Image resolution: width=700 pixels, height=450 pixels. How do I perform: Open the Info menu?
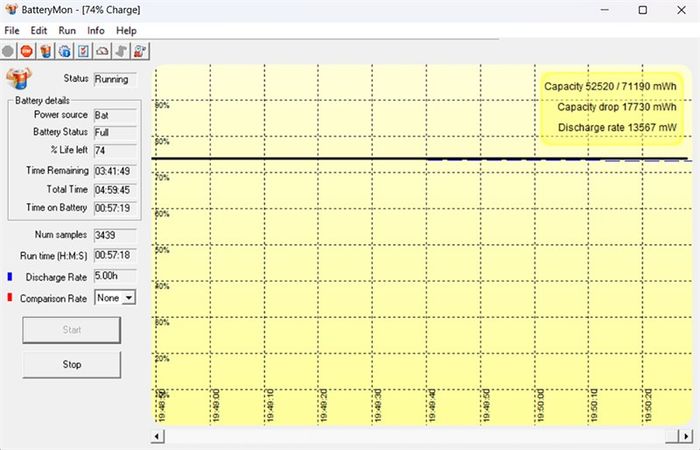pos(96,30)
